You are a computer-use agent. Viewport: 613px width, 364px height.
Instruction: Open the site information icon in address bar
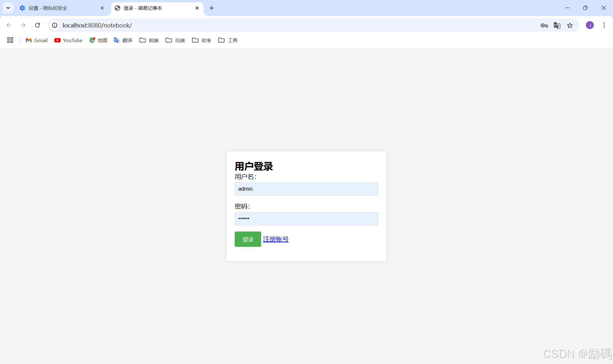click(54, 25)
